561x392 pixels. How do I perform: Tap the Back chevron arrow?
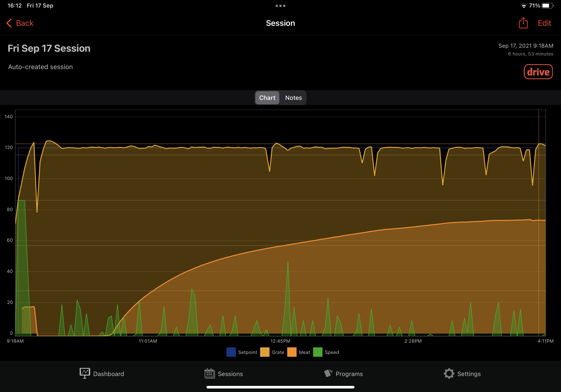pos(9,23)
